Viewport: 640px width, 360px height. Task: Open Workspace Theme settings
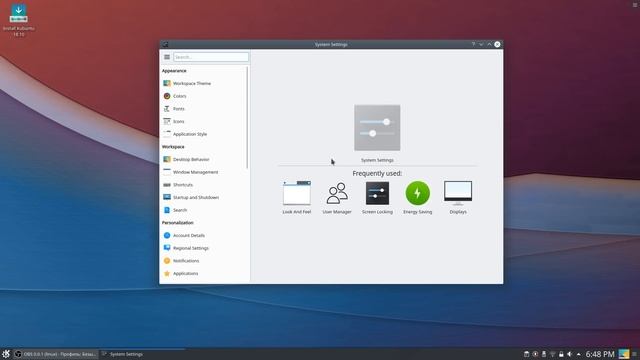pos(204,83)
